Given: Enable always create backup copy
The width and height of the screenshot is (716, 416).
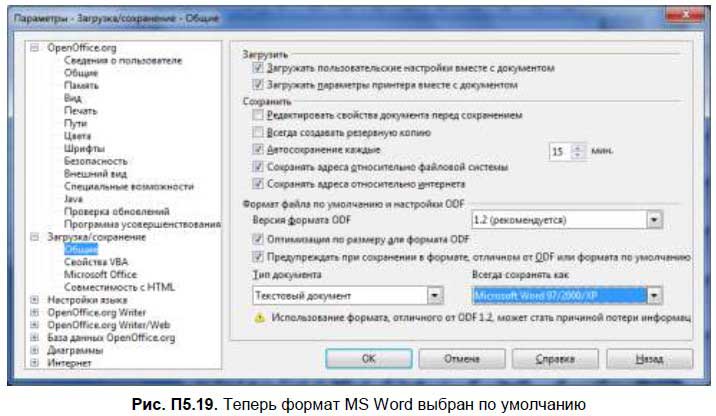Looking at the screenshot, I should coord(258,132).
